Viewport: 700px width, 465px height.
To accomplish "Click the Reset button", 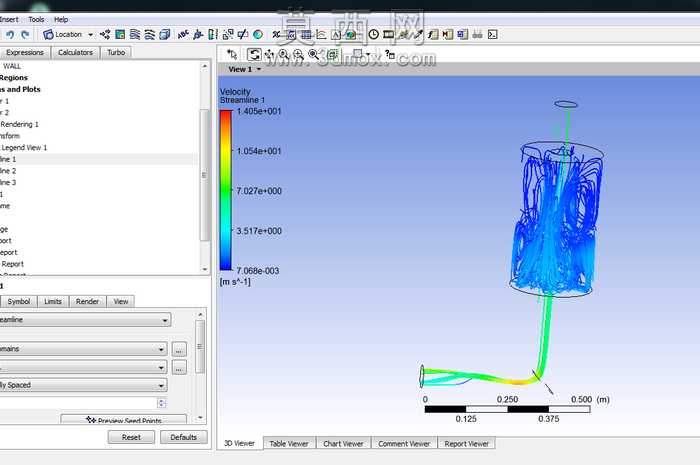I will click(131, 437).
